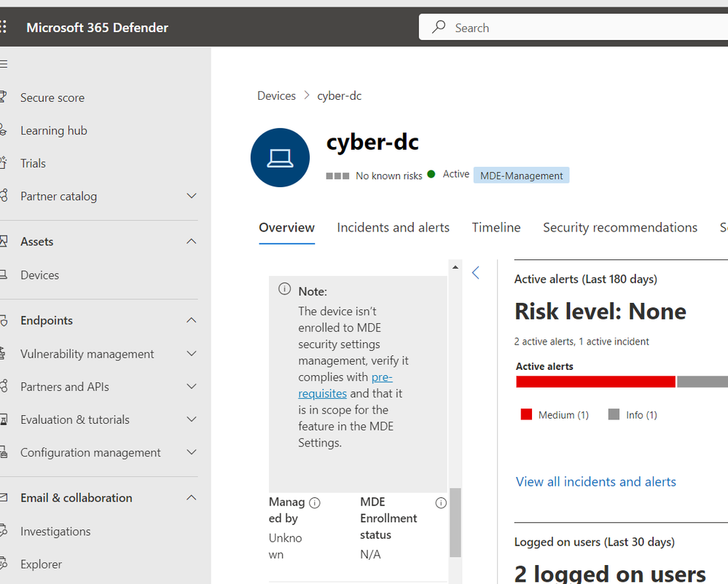Image resolution: width=728 pixels, height=584 pixels.
Task: Open Devices under Assets
Action: pos(39,275)
